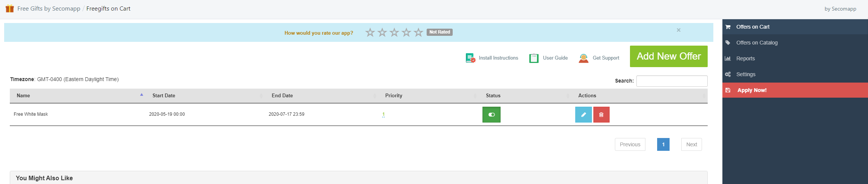This screenshot has width=868, height=184.
Task: Click the gift box app logo
Action: coord(10,8)
